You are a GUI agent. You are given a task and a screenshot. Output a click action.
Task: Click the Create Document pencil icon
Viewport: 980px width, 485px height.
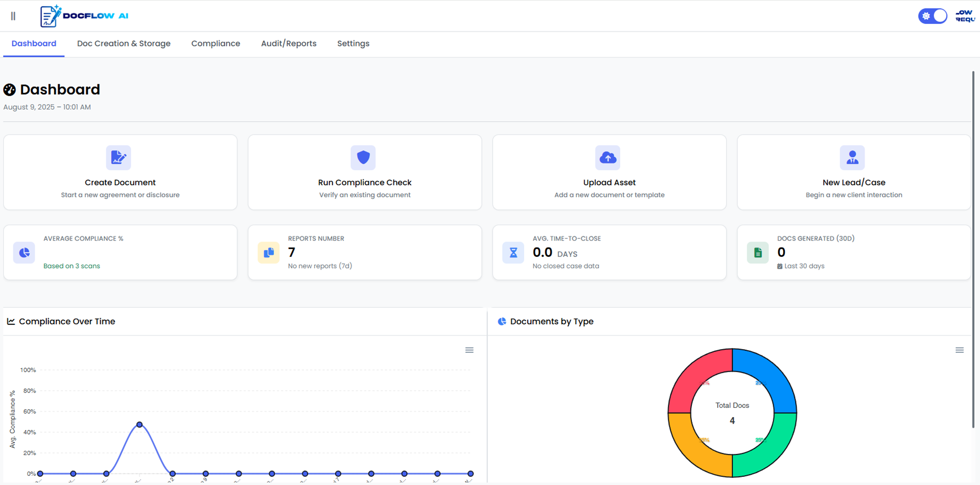[x=119, y=157]
